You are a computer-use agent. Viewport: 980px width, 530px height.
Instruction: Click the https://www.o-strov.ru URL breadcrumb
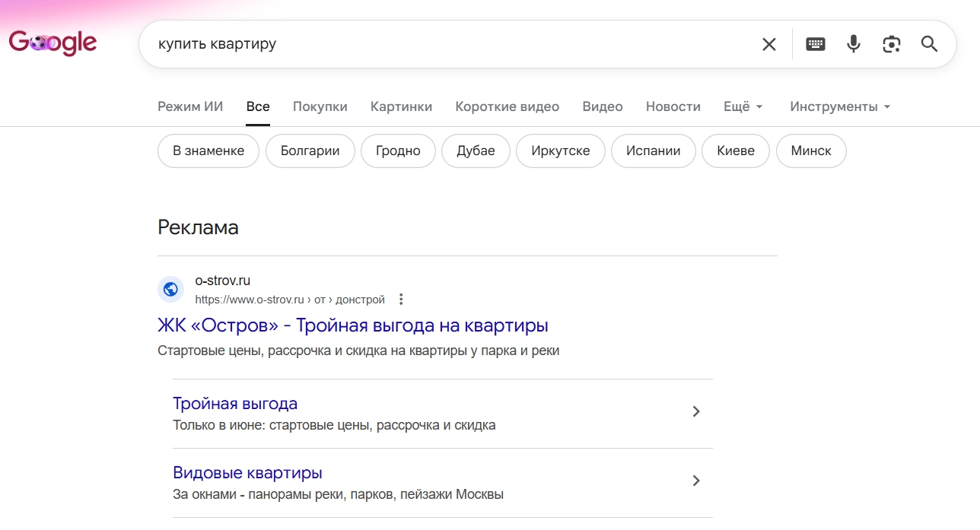290,300
